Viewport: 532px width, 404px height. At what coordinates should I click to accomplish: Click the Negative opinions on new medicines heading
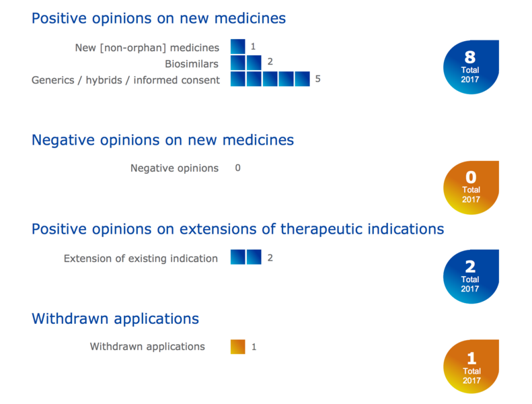pos(163,140)
